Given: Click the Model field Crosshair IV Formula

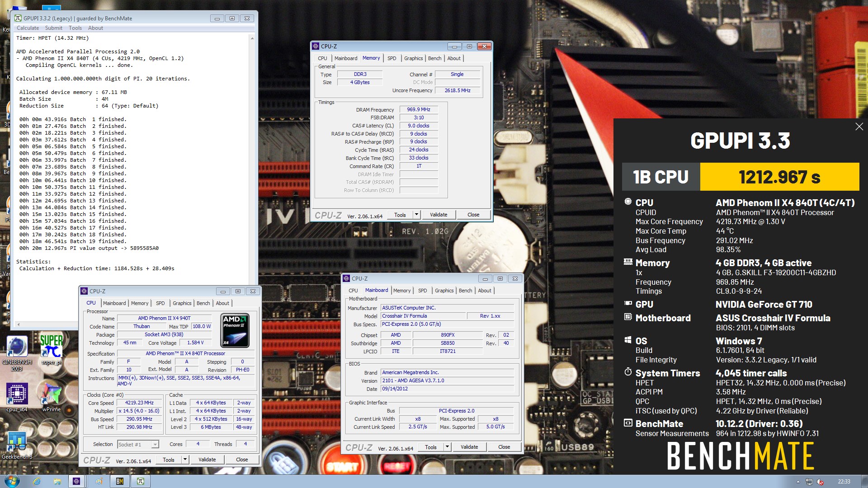Looking at the screenshot, I should coord(423,316).
